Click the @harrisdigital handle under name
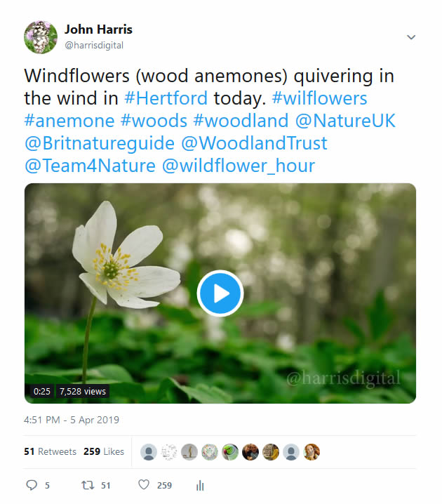 pos(94,46)
